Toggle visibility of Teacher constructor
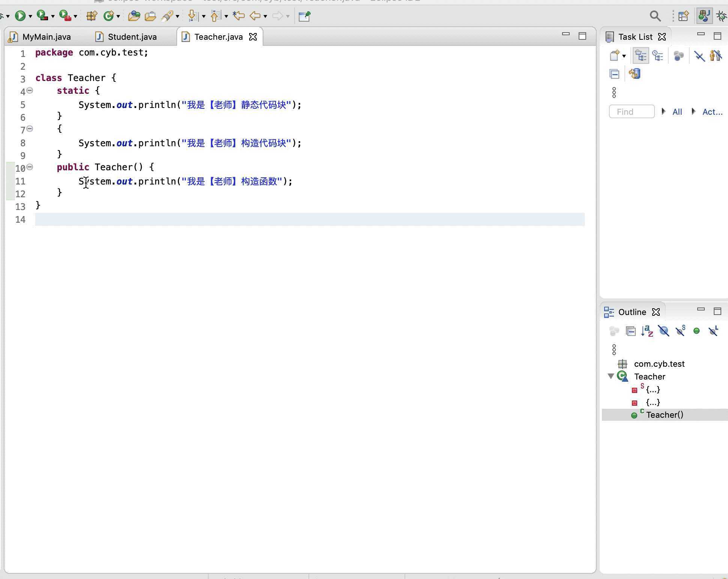Viewport: 728px width, 579px height. click(x=30, y=166)
